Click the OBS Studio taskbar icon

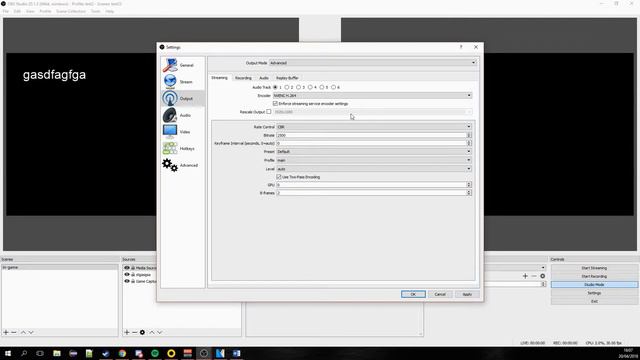pyautogui.click(x=204, y=353)
